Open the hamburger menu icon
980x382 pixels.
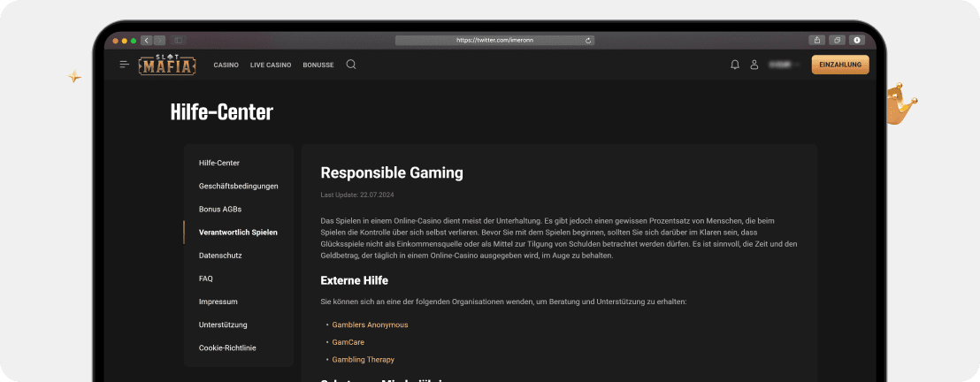(125, 65)
